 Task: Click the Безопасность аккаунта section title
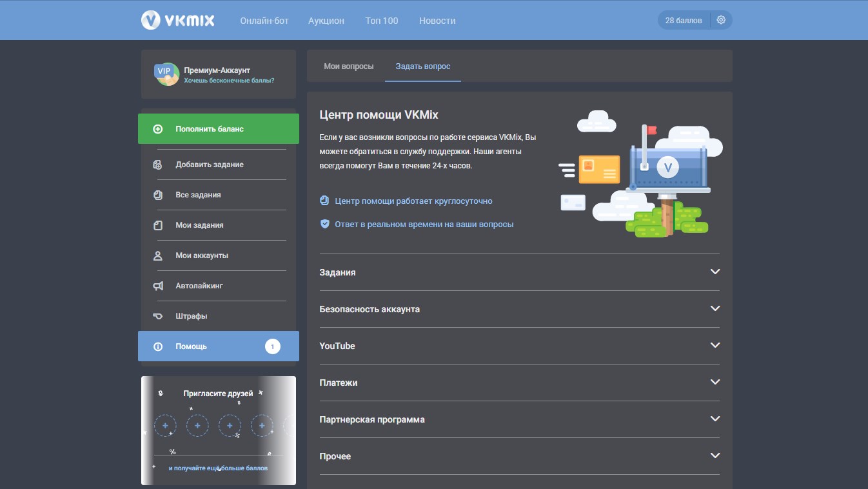370,309
